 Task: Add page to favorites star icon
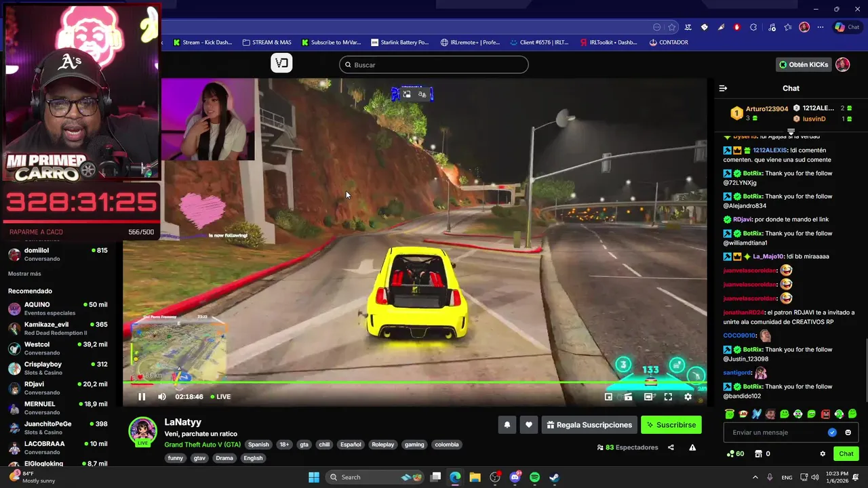click(x=672, y=27)
